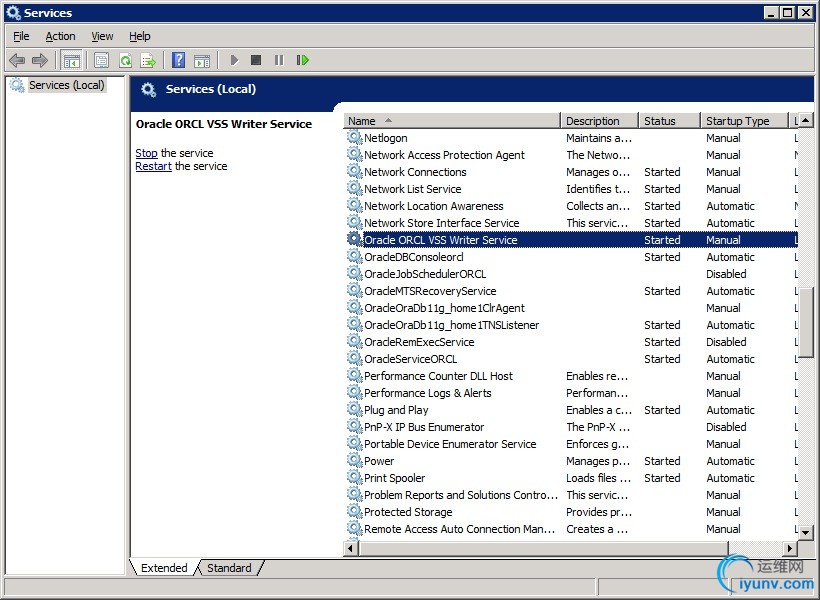The width and height of the screenshot is (820, 600).
Task: Click Started status of Print Spooler
Action: click(x=662, y=478)
